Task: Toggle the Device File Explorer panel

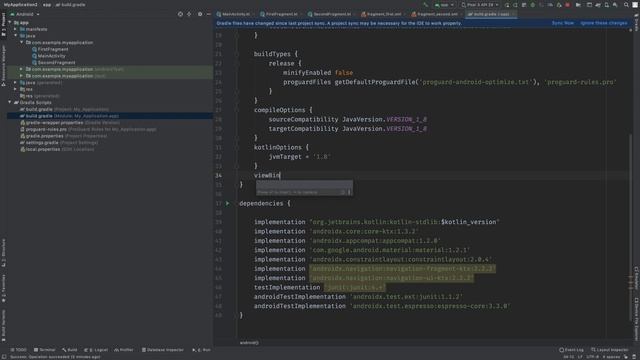Action: (636, 319)
